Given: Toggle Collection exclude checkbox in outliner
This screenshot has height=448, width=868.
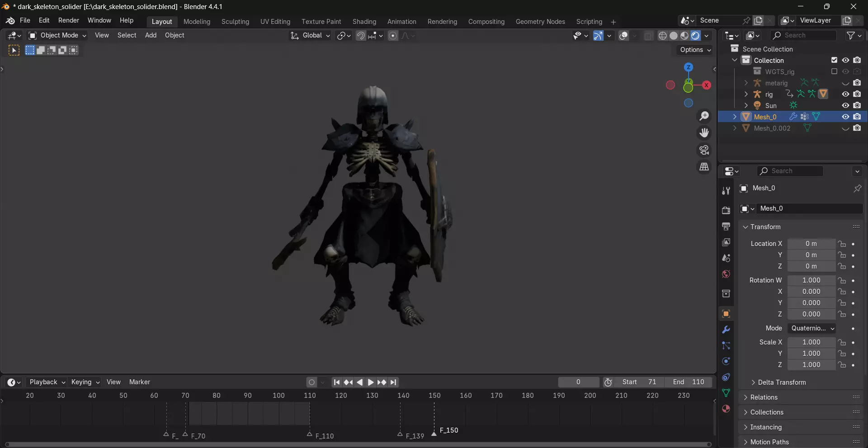Looking at the screenshot, I should coord(834,60).
